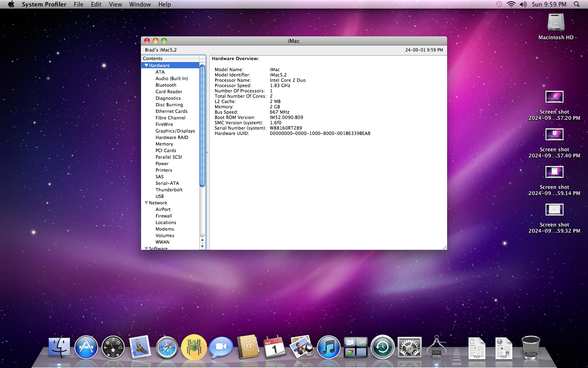Launch Safari compass icon in dock
The image size is (588, 368).
167,348
